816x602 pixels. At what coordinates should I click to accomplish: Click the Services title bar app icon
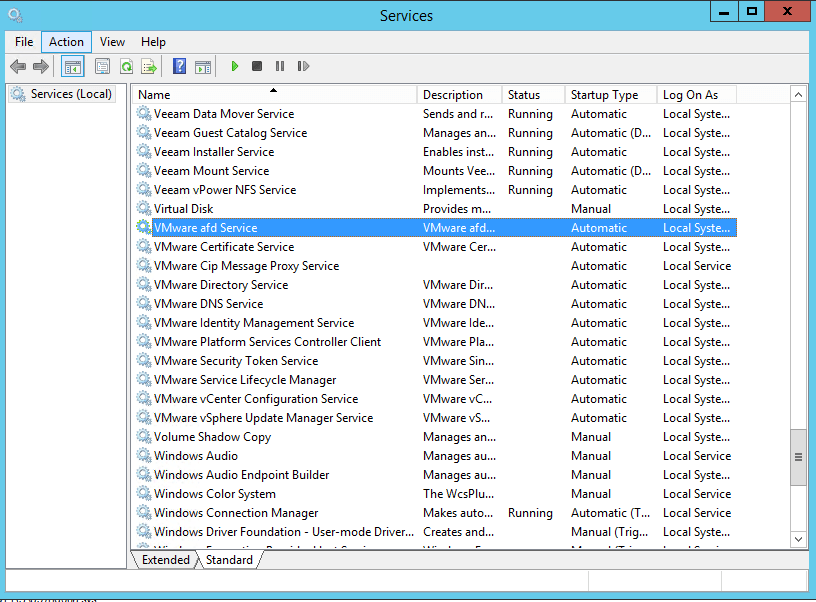coord(15,16)
